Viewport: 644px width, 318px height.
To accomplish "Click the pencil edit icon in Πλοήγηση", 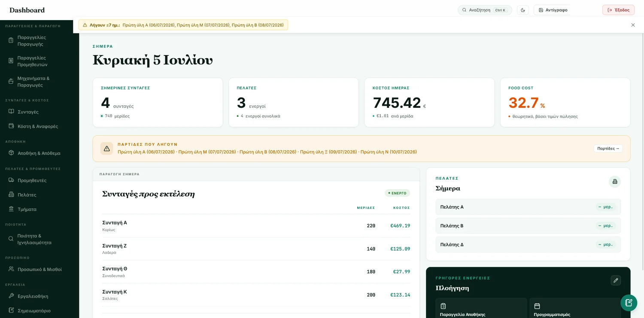I will [616, 280].
